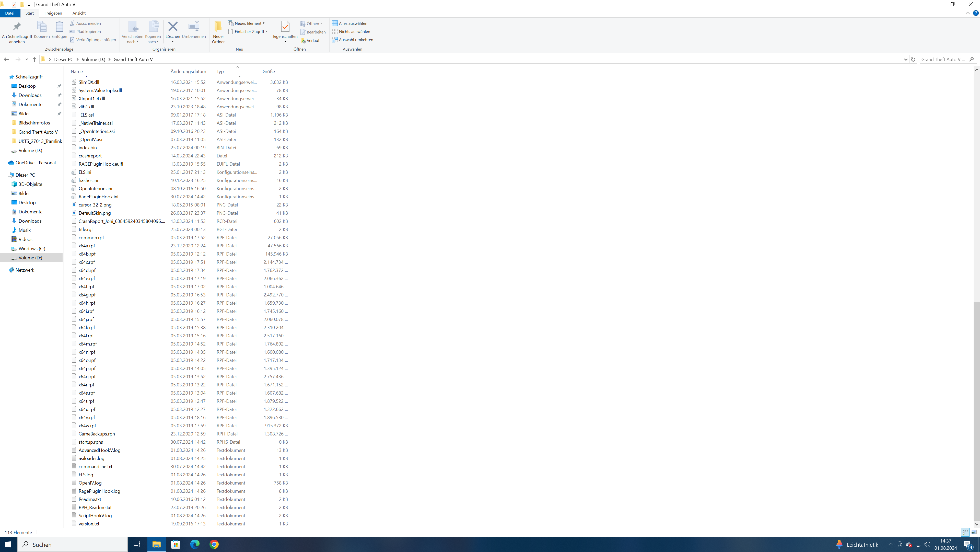Click Alles auswählen in ribbon
The width and height of the screenshot is (980, 552).
click(x=352, y=23)
